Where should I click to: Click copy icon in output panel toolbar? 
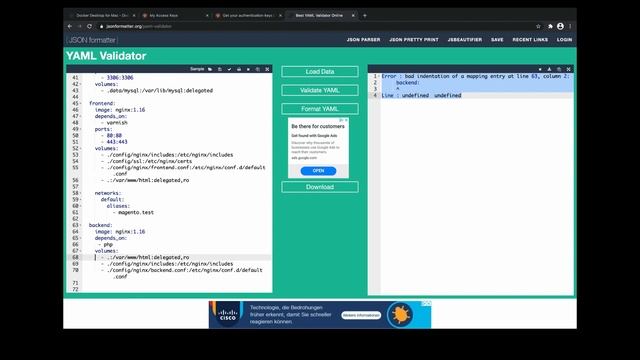559,69
